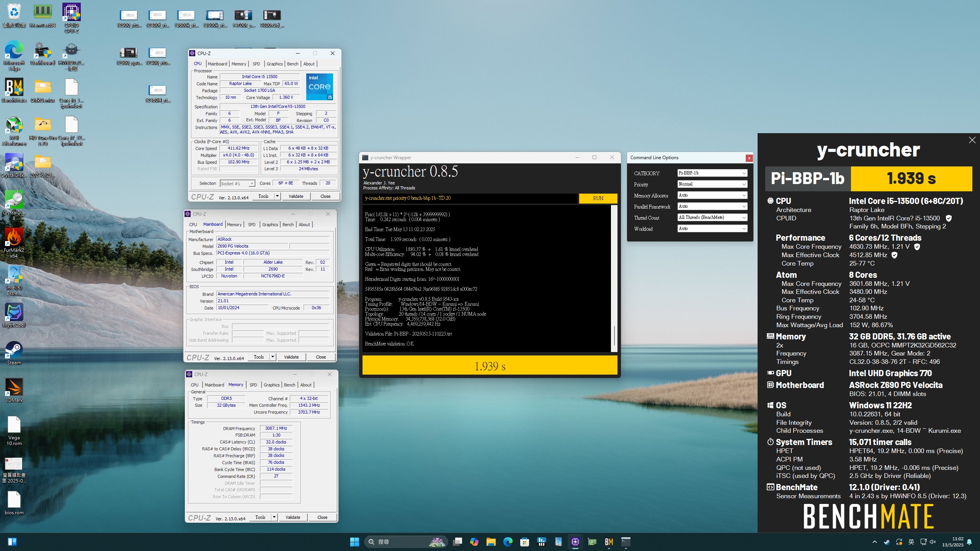
Task: Open Task View from the taskbar
Action: 457,542
